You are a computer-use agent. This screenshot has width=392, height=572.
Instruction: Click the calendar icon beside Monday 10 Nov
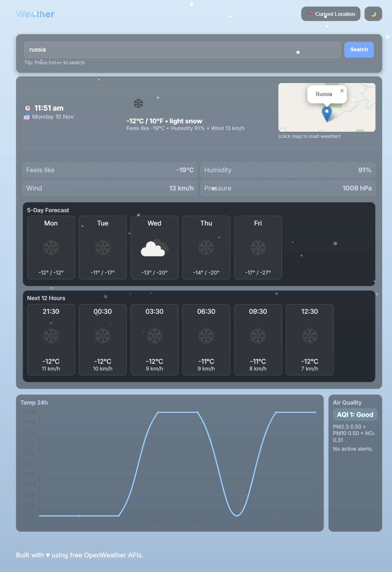[x=27, y=117]
